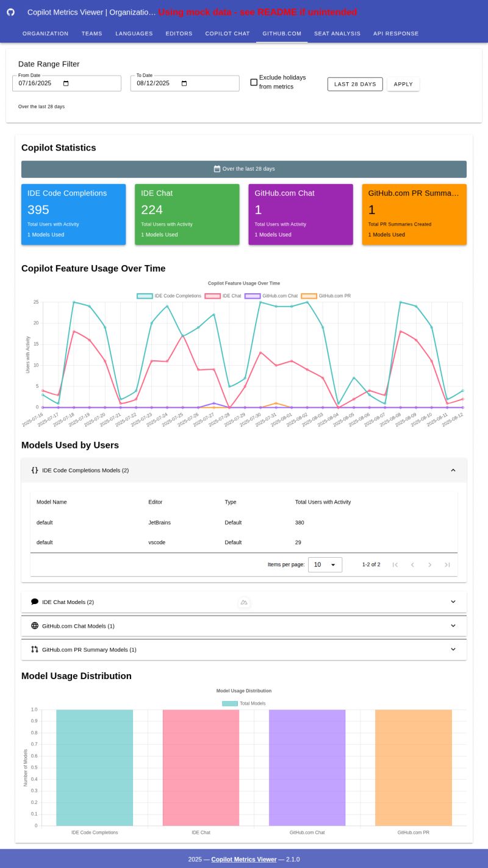Click the chat bubble icon on IDE Chat Models
Viewport: 488px width, 868px height.
pos(34,602)
